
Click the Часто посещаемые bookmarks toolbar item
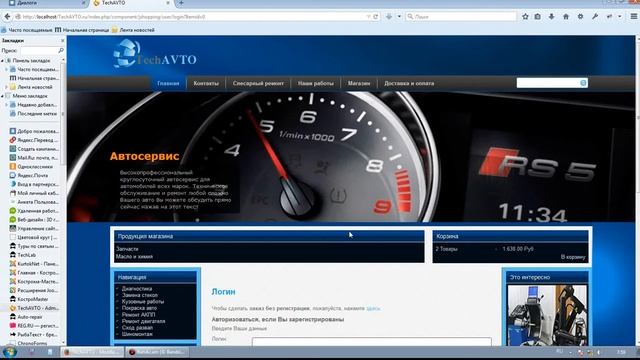(27, 30)
